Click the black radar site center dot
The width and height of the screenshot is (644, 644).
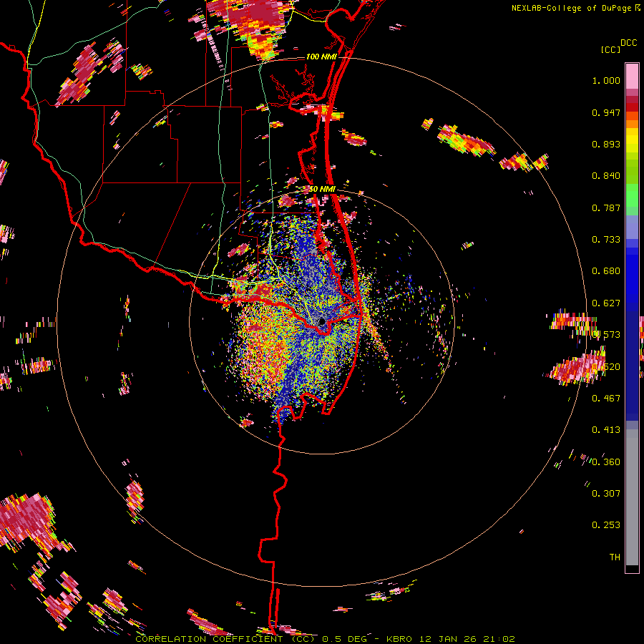[321, 321]
